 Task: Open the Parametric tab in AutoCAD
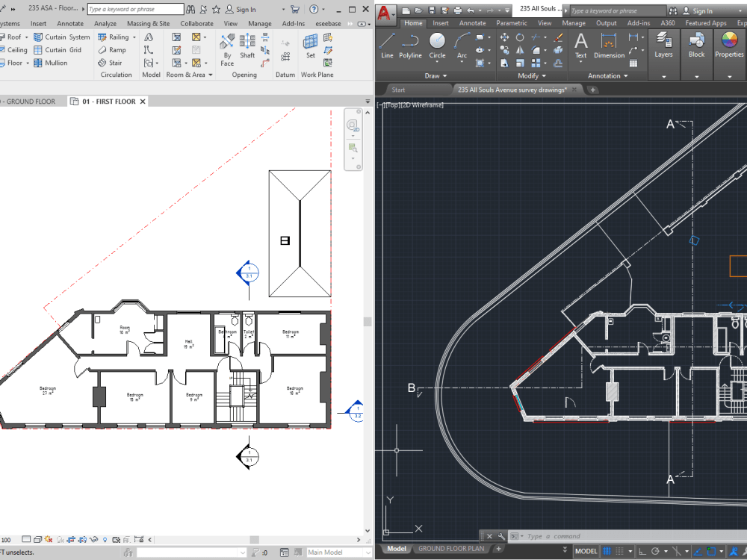(512, 23)
